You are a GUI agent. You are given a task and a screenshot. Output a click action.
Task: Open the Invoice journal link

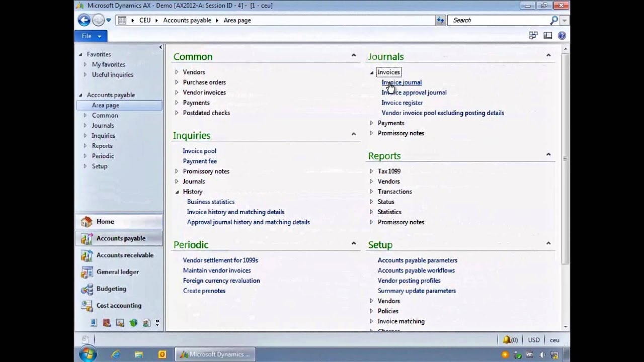[401, 82]
